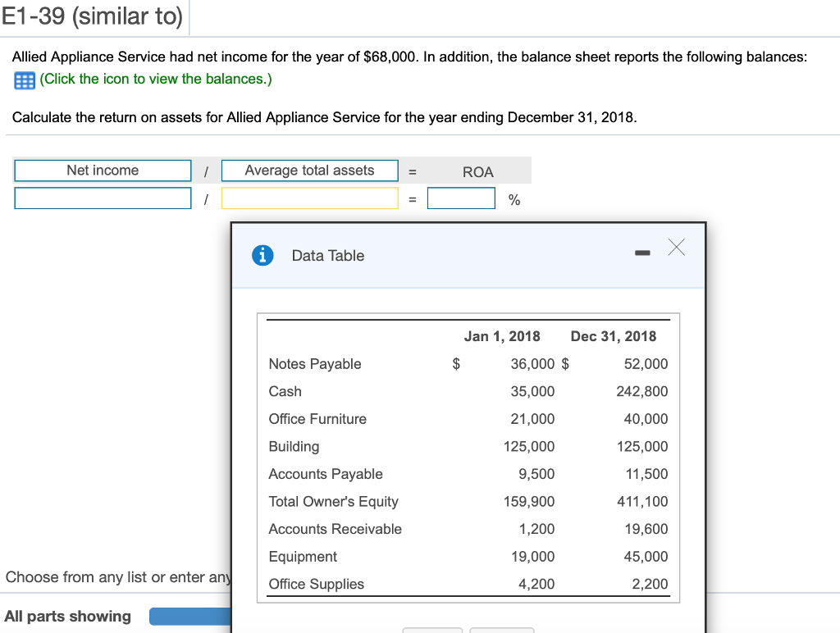Image resolution: width=840 pixels, height=633 pixels.
Task: Close the Data Table popup with X
Action: [677, 248]
